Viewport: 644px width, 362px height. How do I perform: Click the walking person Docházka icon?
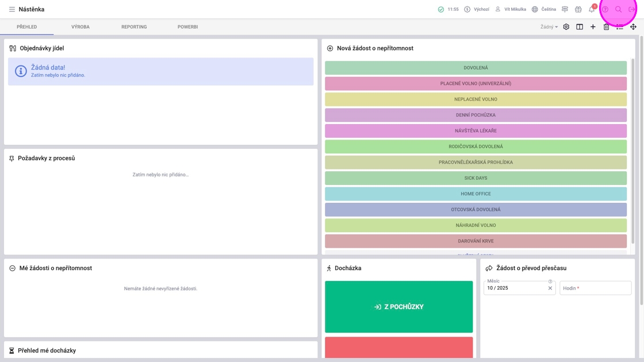[328, 268]
